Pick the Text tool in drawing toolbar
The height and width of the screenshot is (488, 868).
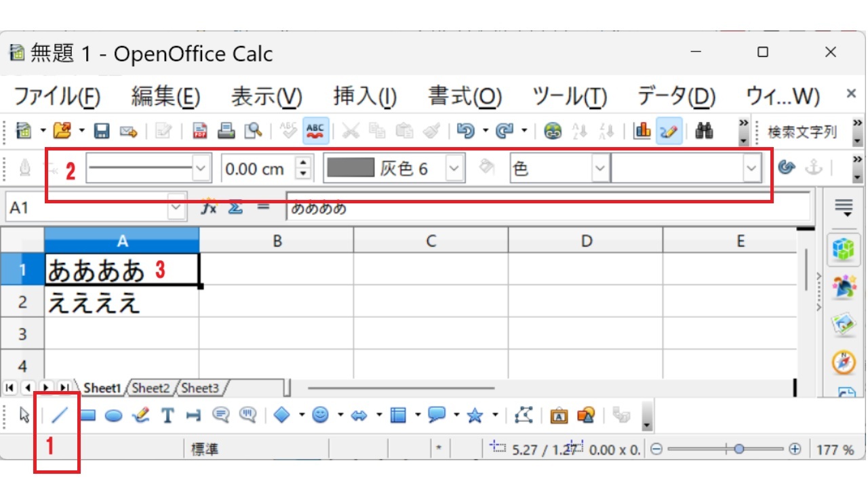pyautogui.click(x=167, y=415)
